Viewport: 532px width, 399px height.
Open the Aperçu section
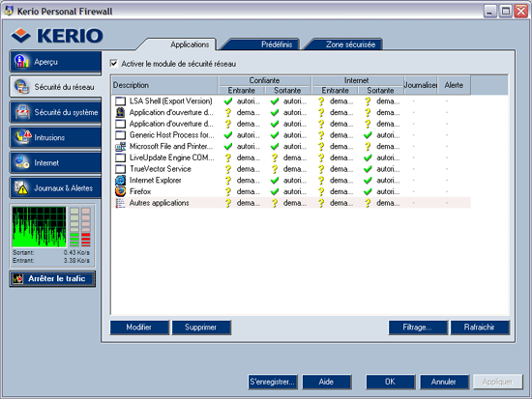[55, 62]
